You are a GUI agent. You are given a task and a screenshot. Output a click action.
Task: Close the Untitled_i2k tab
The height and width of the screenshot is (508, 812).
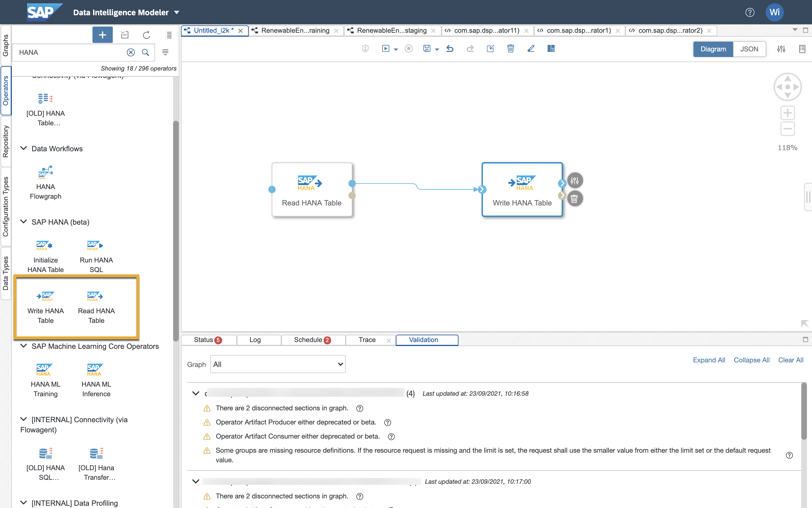240,30
